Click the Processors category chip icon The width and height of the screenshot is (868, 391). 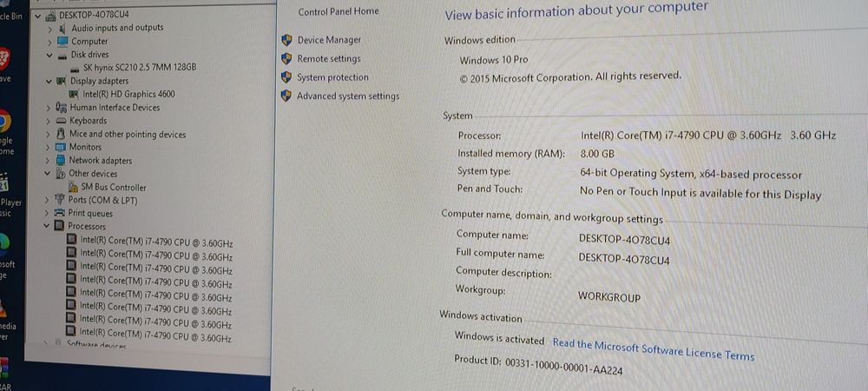[59, 226]
